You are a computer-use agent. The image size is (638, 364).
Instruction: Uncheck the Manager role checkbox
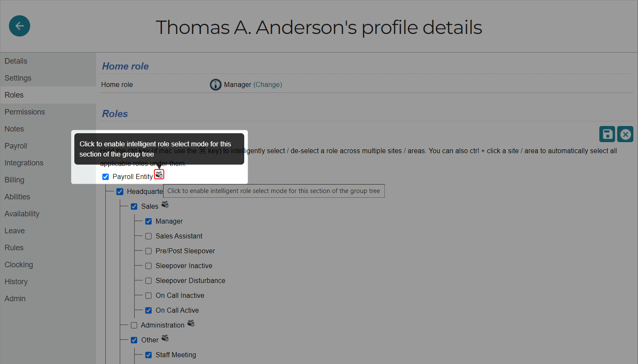click(148, 221)
